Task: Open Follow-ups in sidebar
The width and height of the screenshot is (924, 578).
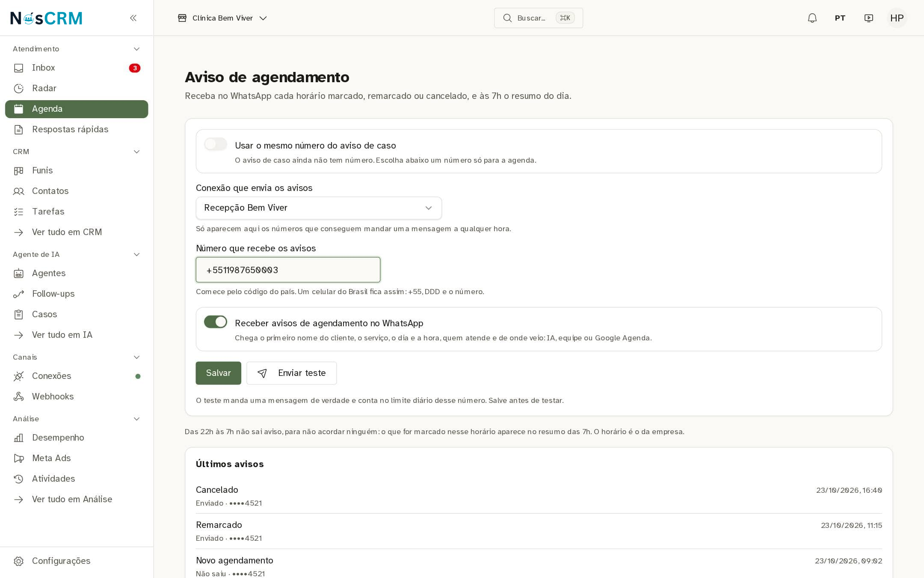Action: tap(77, 294)
